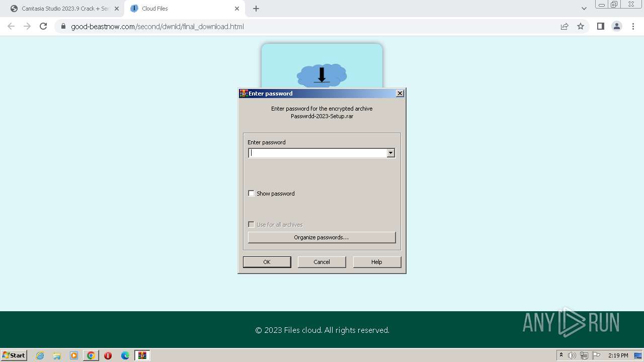Image resolution: width=644 pixels, height=362 pixels.
Task: Click the address bar URL
Action: 157,27
